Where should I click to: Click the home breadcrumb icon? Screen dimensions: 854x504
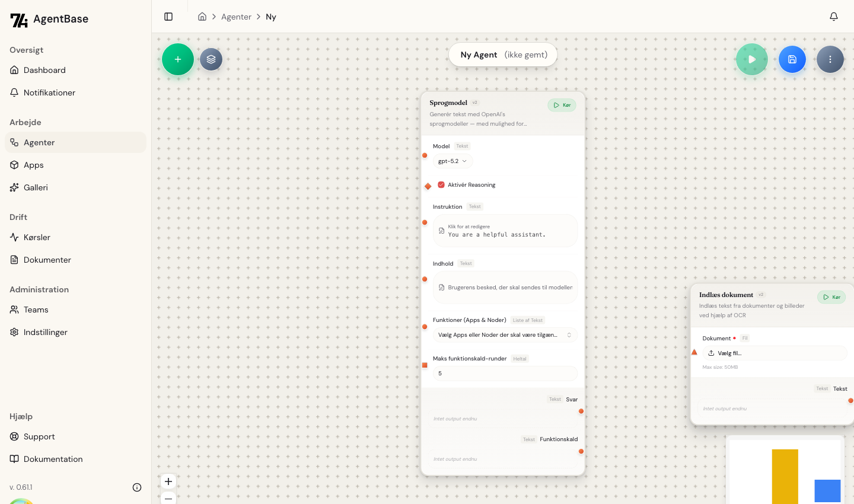[x=202, y=17]
